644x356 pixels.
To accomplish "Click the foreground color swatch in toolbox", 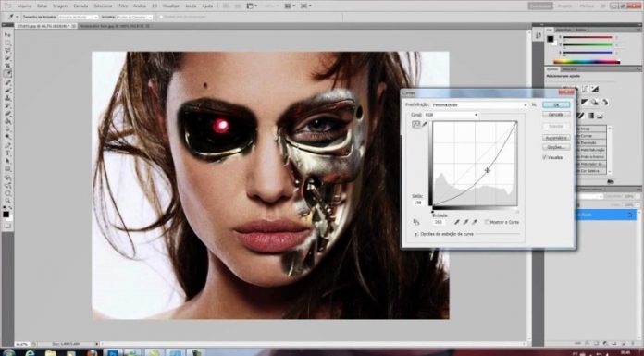I will (6, 215).
